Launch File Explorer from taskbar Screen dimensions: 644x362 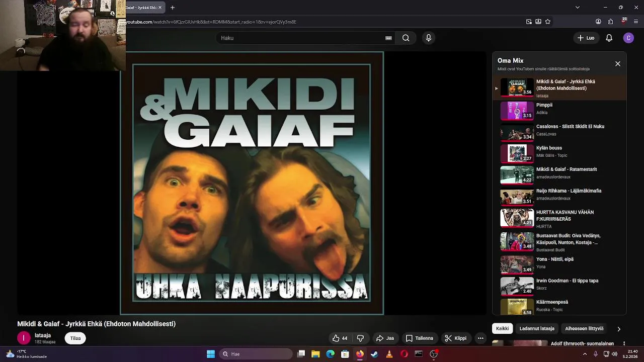(315, 354)
